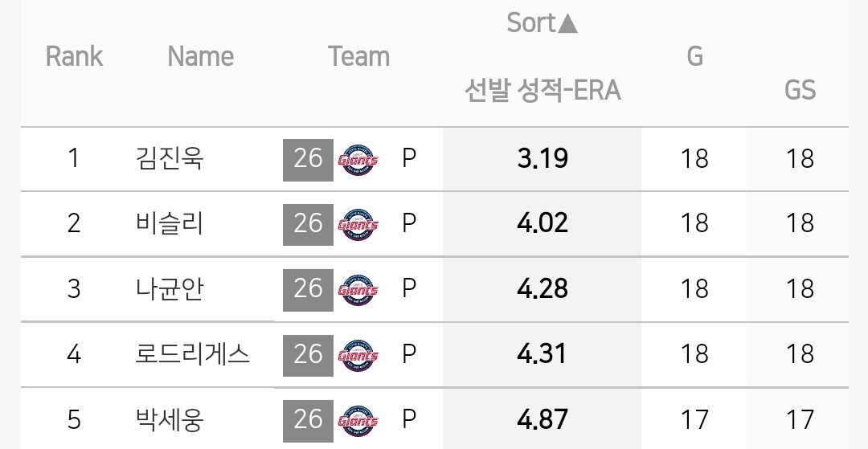Sort the table by the GS column
Screen dimensions: 868x449
coord(800,90)
